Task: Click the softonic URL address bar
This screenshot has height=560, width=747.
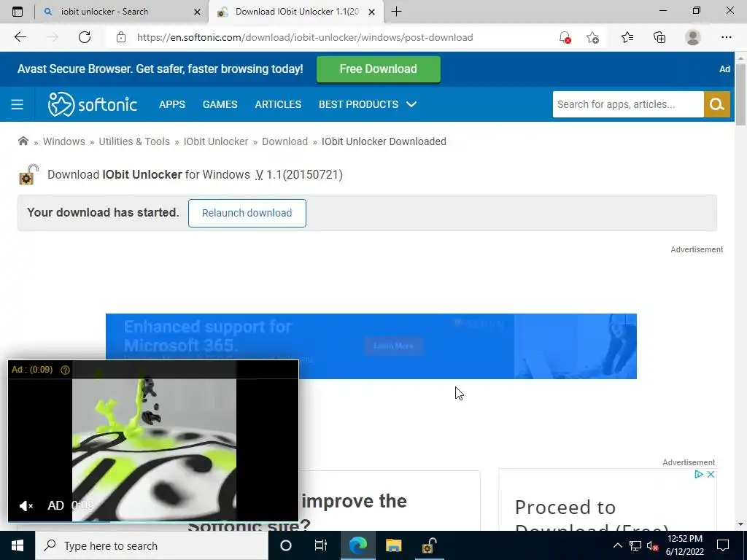Action: tap(305, 37)
